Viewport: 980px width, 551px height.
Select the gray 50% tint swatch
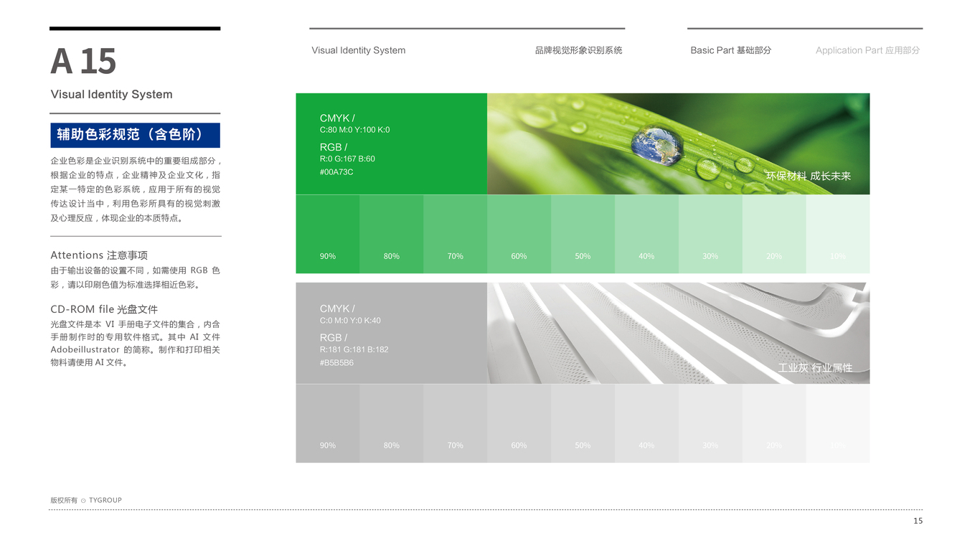pyautogui.click(x=583, y=423)
